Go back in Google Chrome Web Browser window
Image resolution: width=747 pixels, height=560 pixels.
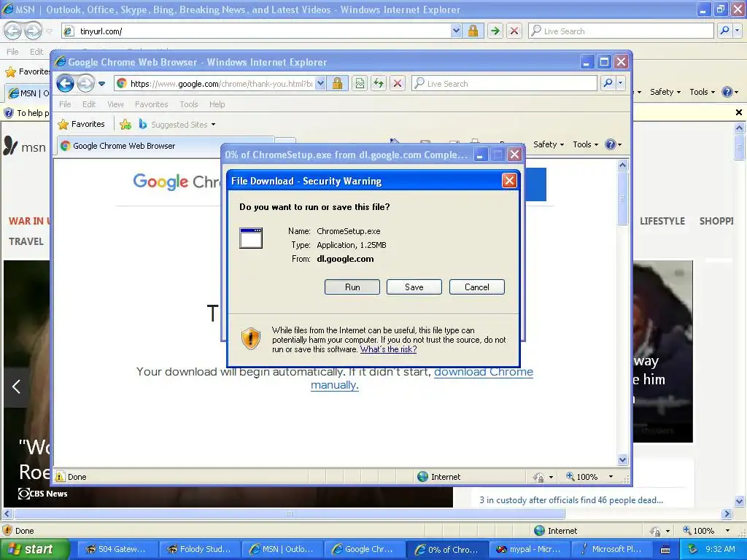tap(65, 84)
